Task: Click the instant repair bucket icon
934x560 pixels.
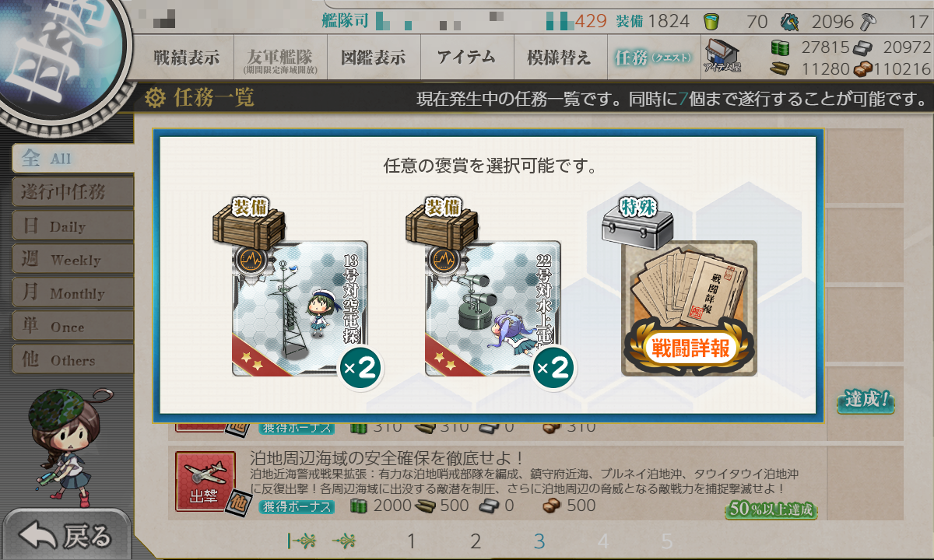Action: pos(711,21)
